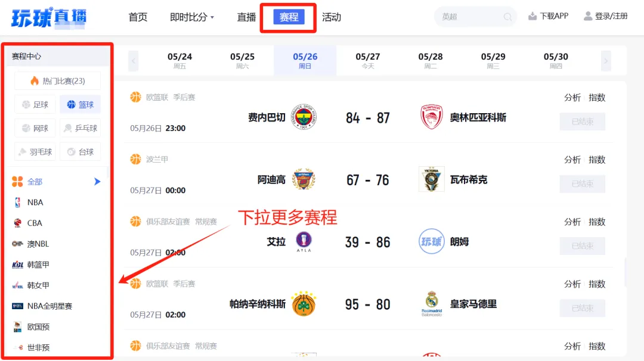Select the 篮球 sport filter
The width and height of the screenshot is (644, 361).
(80, 105)
